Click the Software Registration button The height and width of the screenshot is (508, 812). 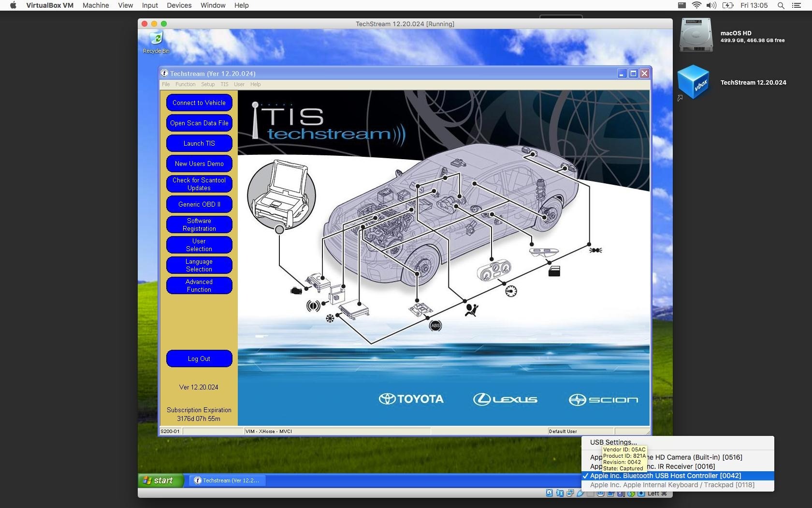[x=199, y=224]
